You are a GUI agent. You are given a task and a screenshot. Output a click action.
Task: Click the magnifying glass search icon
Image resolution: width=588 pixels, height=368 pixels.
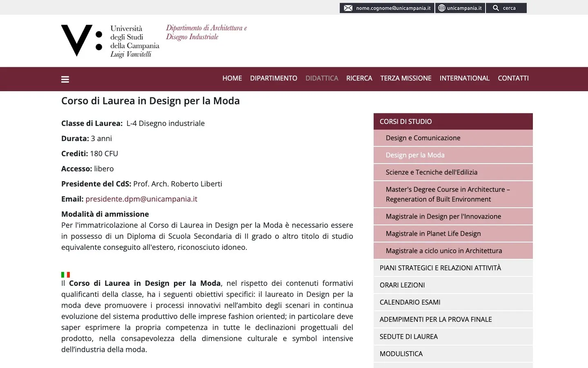[x=496, y=8]
